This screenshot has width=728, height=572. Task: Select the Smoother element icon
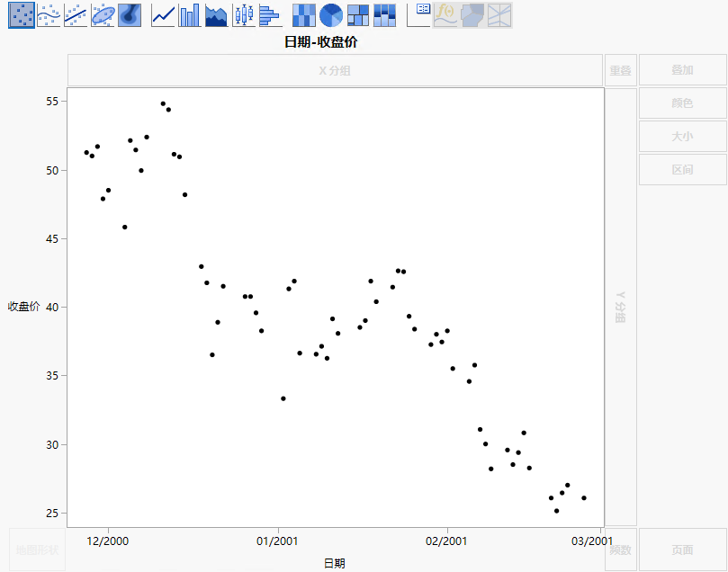point(49,15)
